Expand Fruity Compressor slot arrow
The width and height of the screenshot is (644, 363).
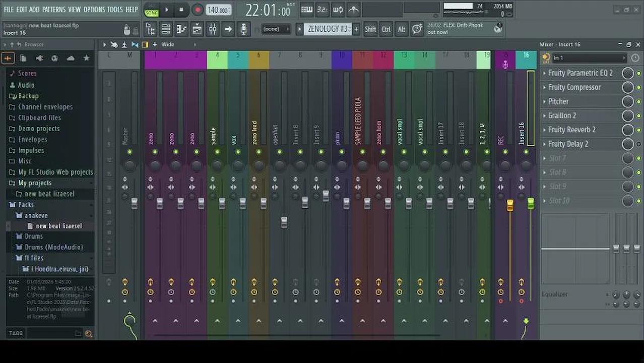click(x=544, y=87)
